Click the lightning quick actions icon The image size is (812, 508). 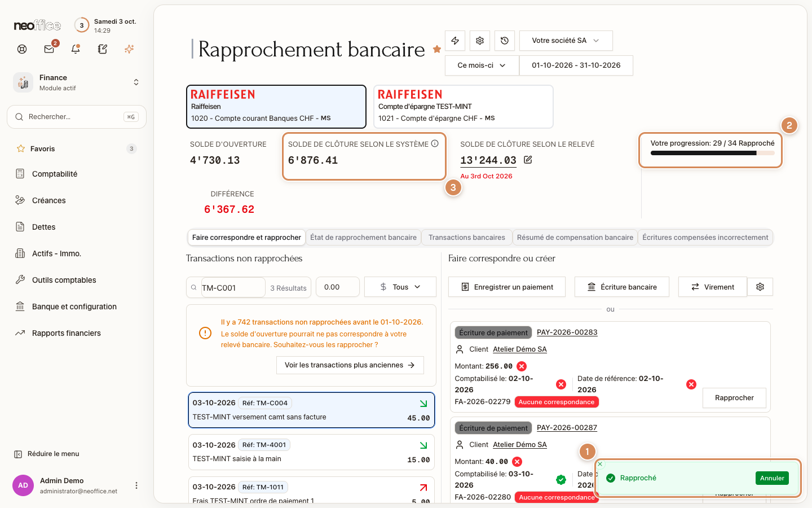coord(455,41)
